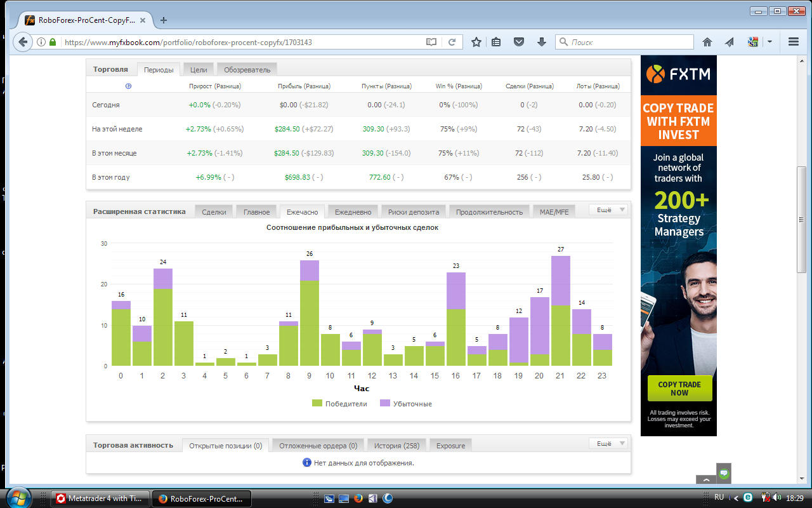Click the scroll-to-top chevron button
Screen dimensions: 812x508
pyautogui.click(x=705, y=479)
